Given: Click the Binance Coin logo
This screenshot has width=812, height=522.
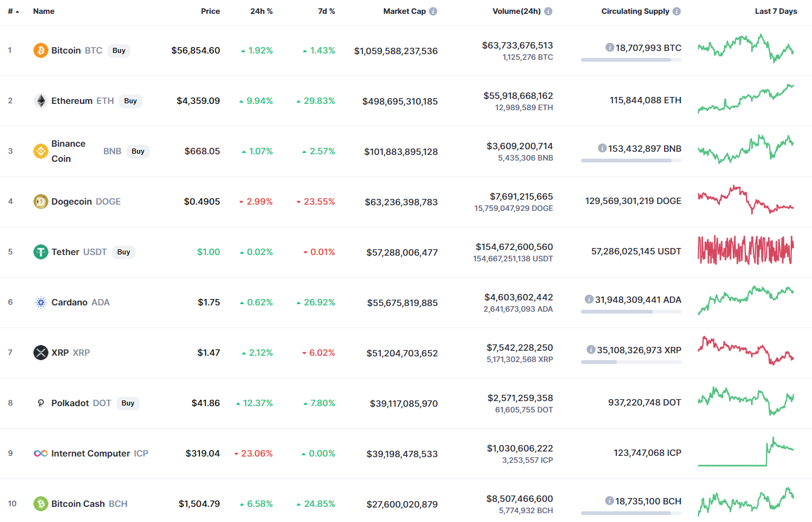Looking at the screenshot, I should 40,151.
